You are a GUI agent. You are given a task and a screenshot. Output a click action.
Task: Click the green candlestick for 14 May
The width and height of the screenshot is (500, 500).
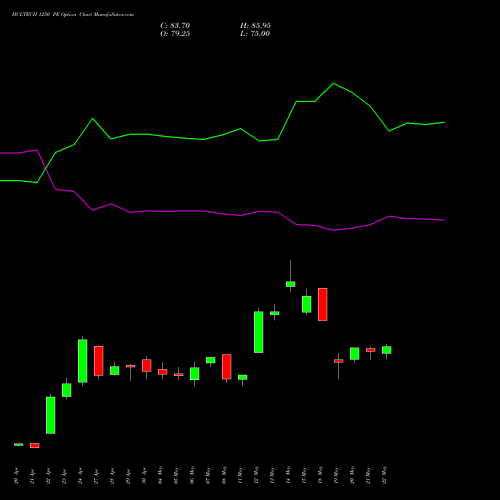point(291,284)
